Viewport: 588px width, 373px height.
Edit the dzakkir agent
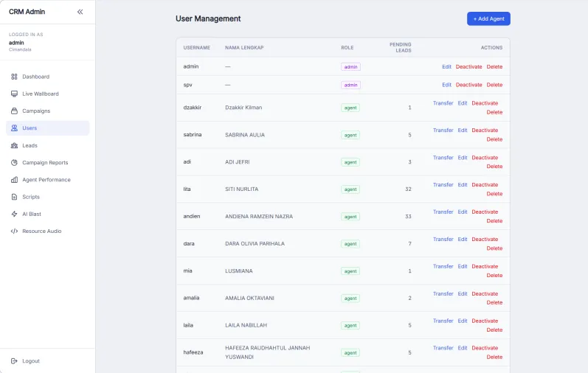(463, 103)
